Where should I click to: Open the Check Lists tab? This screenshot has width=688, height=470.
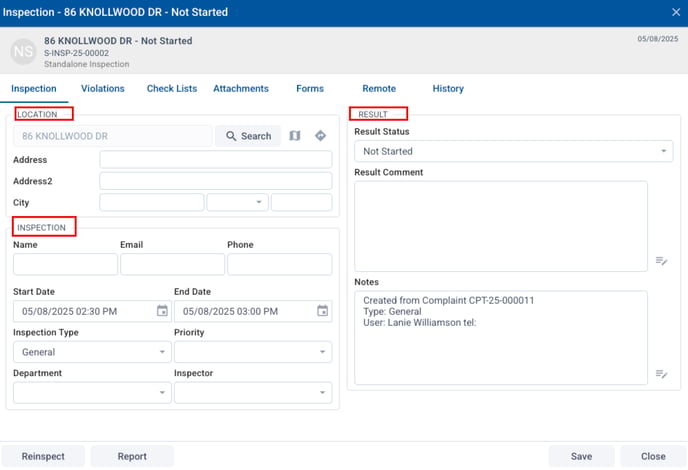click(172, 89)
